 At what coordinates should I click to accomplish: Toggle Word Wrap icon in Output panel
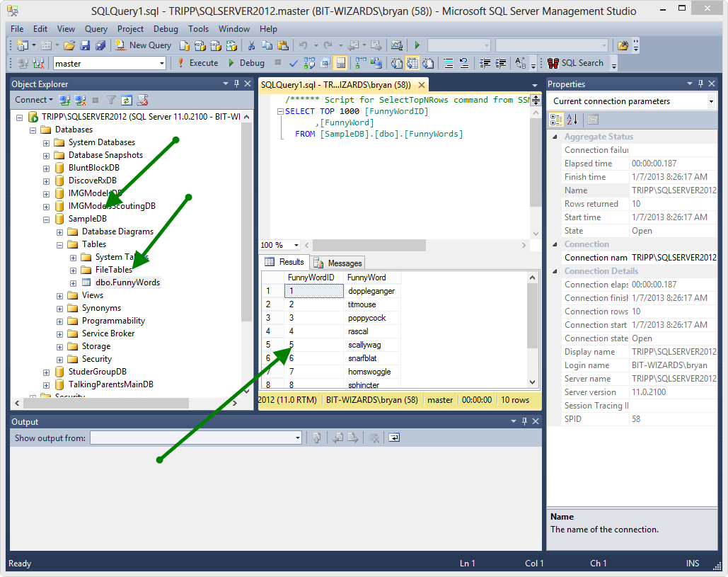click(x=393, y=438)
